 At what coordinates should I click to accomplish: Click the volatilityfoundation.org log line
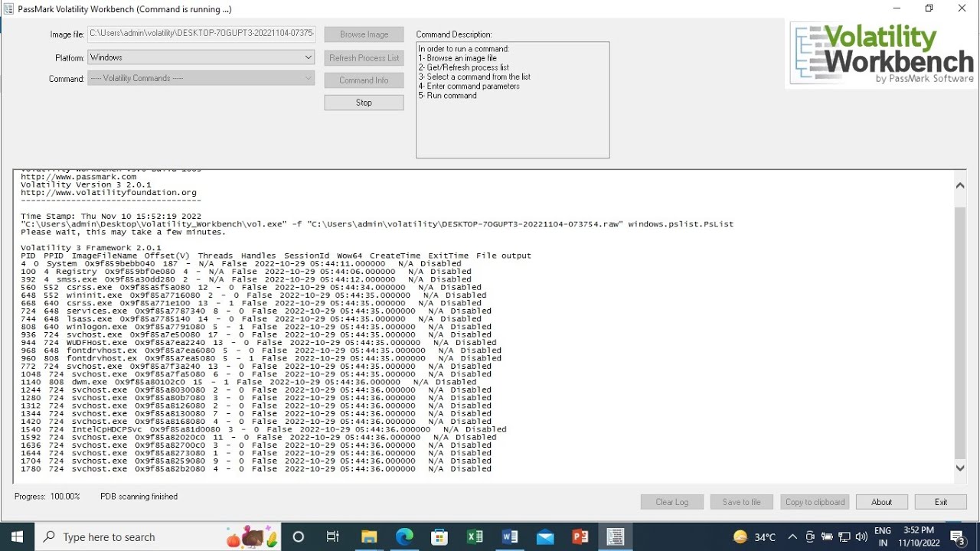(x=109, y=193)
